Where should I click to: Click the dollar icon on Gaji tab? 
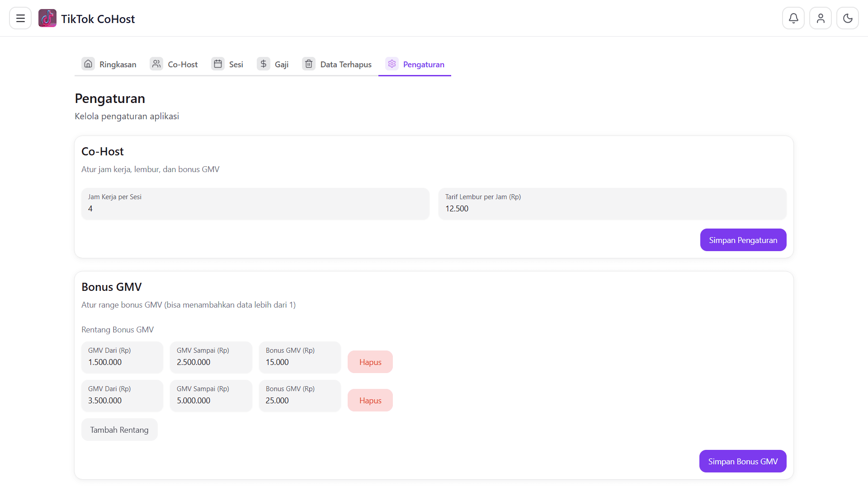(264, 64)
